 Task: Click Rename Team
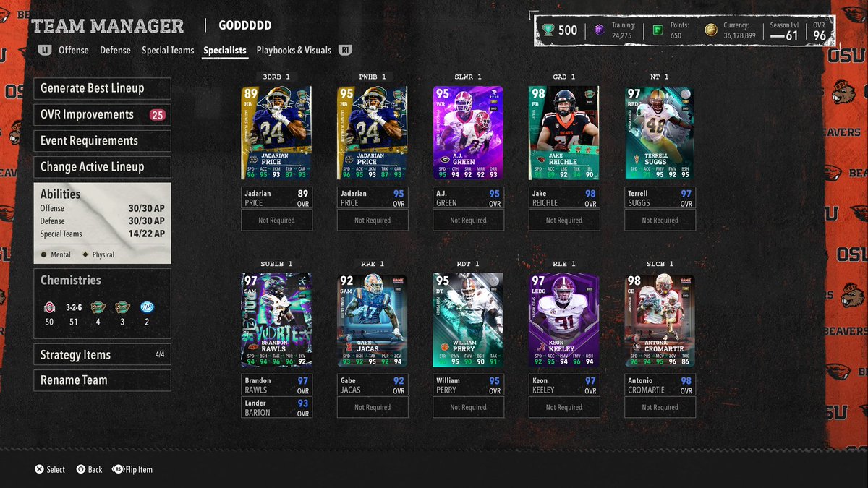pyautogui.click(x=102, y=380)
